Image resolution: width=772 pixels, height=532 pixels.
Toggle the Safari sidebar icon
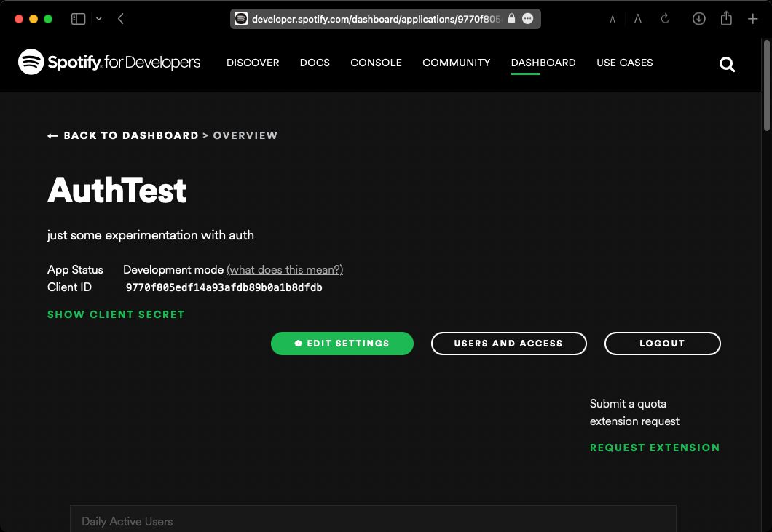78,18
